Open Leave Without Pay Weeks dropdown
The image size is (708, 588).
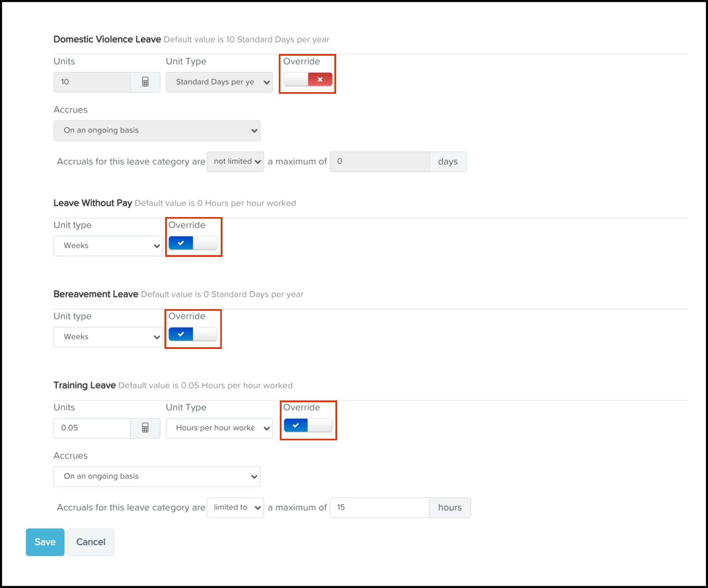pos(108,246)
